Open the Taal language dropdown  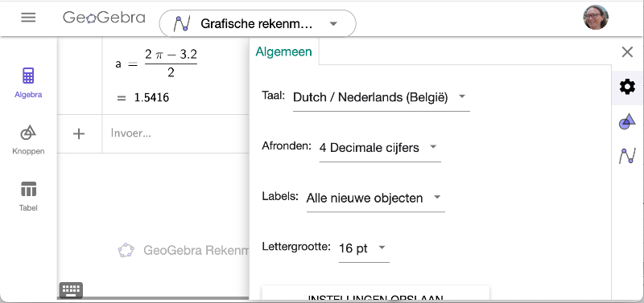pyautogui.click(x=381, y=98)
